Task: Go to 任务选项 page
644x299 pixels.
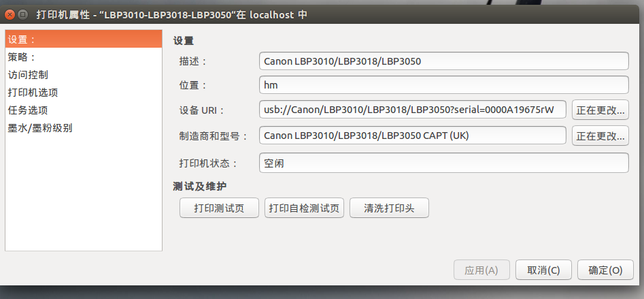Action: (84, 110)
